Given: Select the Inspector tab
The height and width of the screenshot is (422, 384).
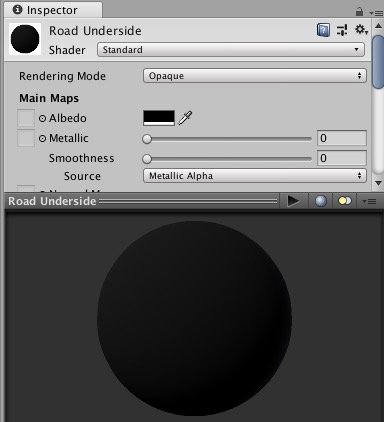Looking at the screenshot, I should 53,10.
